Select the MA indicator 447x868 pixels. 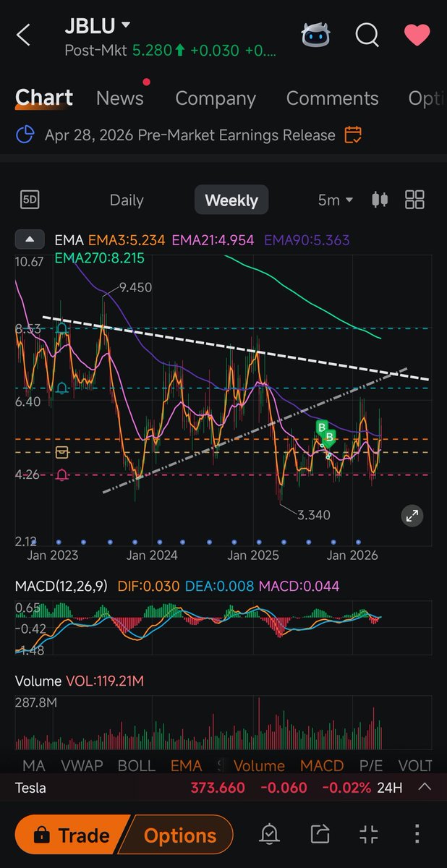point(34,765)
